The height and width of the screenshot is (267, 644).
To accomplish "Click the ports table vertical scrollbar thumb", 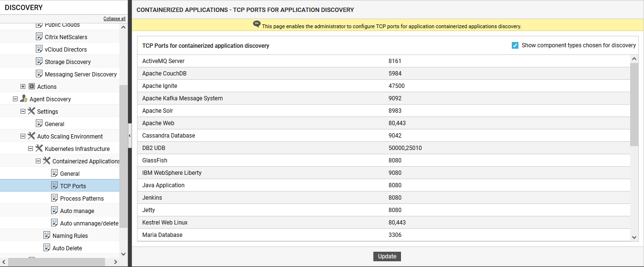I will tap(634, 104).
